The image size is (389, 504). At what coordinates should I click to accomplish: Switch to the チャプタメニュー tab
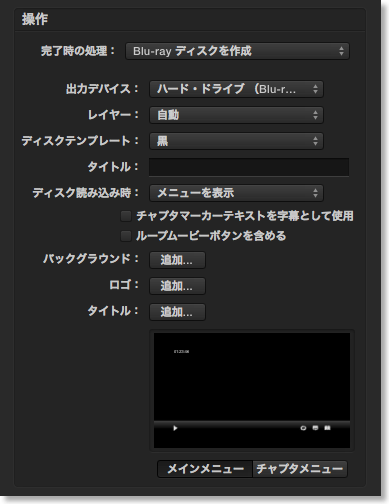[300, 469]
